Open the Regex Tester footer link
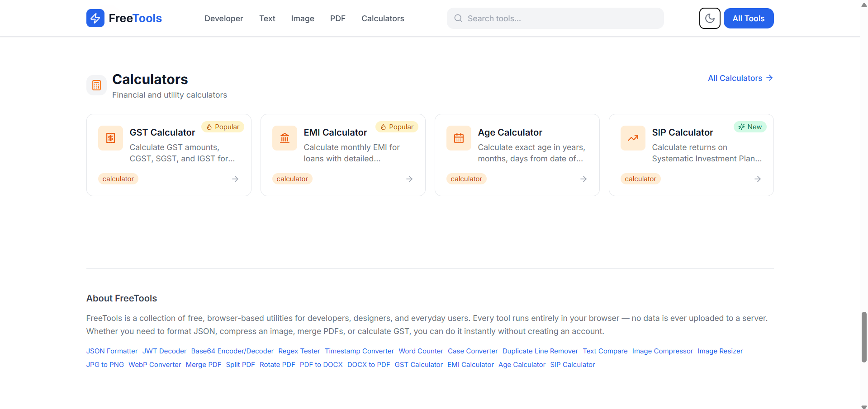This screenshot has width=868, height=409. [299, 351]
